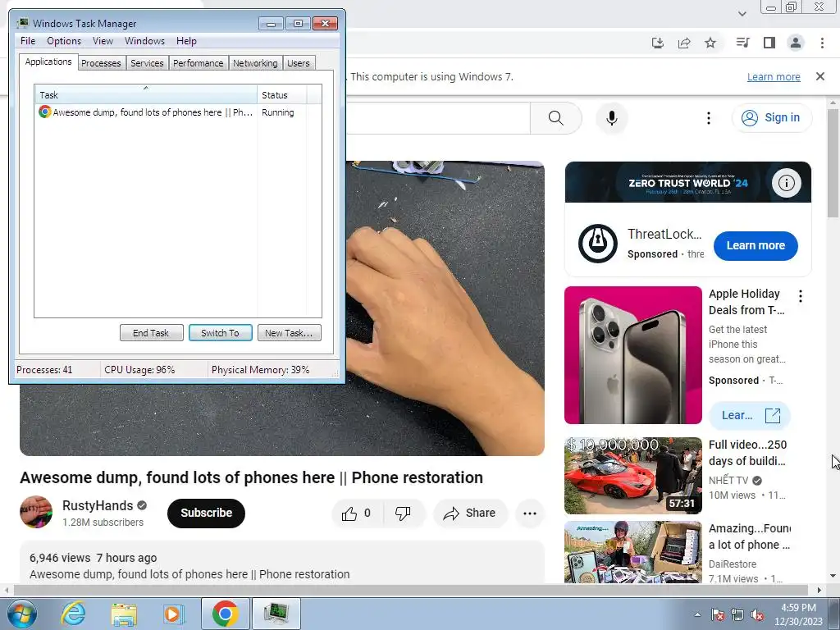Click the RustyHands channel avatar
840x630 pixels.
[36, 512]
